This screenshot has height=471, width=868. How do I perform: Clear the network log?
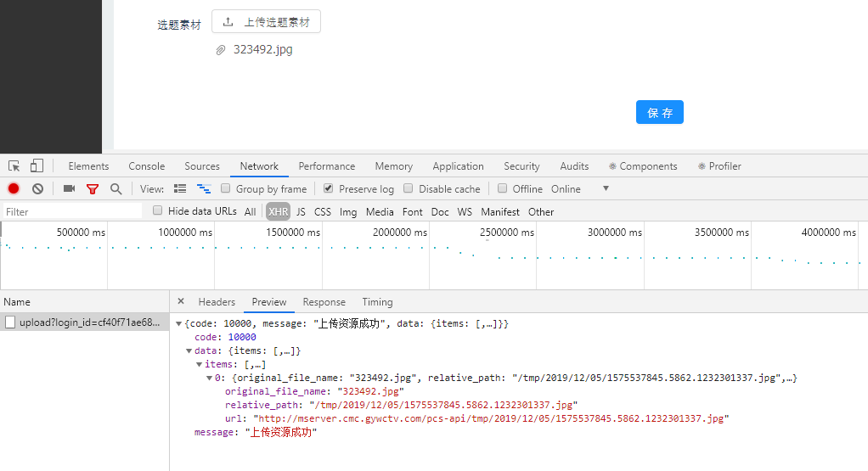pyautogui.click(x=37, y=188)
